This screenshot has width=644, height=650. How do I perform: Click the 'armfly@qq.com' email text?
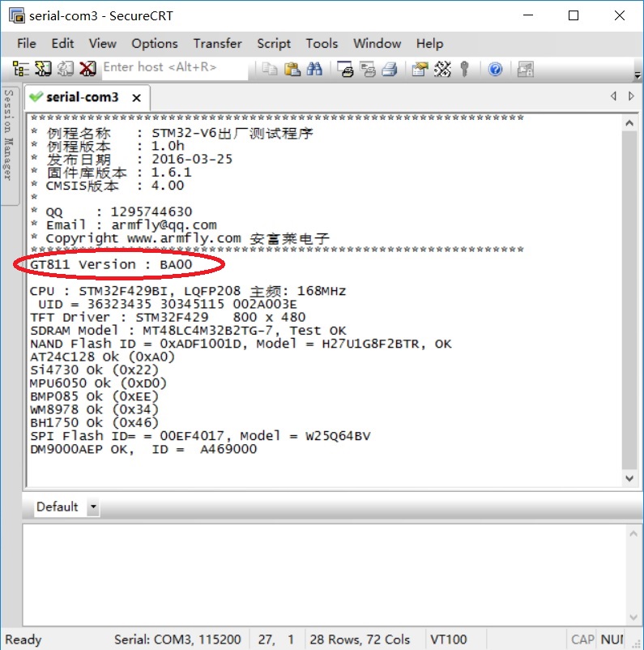[164, 225]
